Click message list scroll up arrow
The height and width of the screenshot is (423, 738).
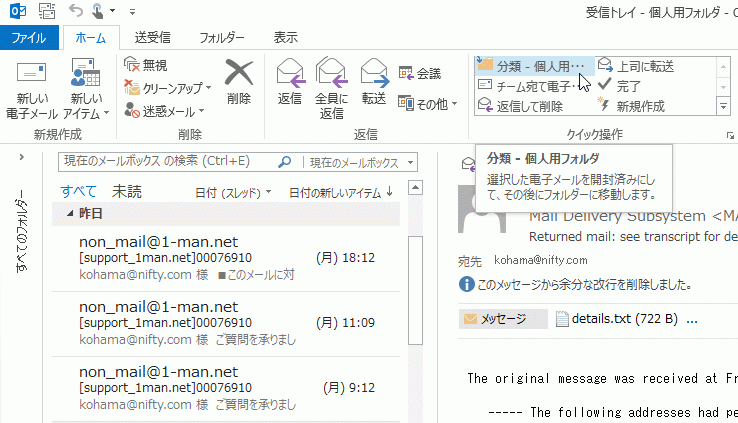click(415, 188)
